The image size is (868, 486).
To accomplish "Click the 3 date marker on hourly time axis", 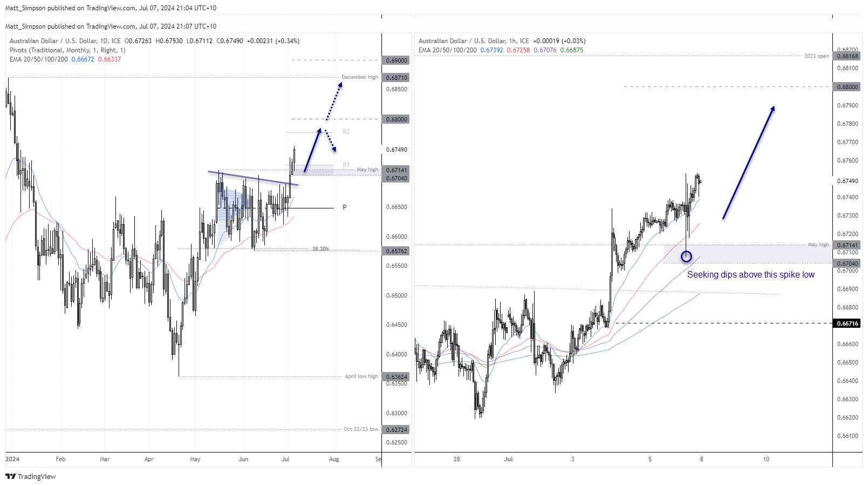I will pos(573,459).
